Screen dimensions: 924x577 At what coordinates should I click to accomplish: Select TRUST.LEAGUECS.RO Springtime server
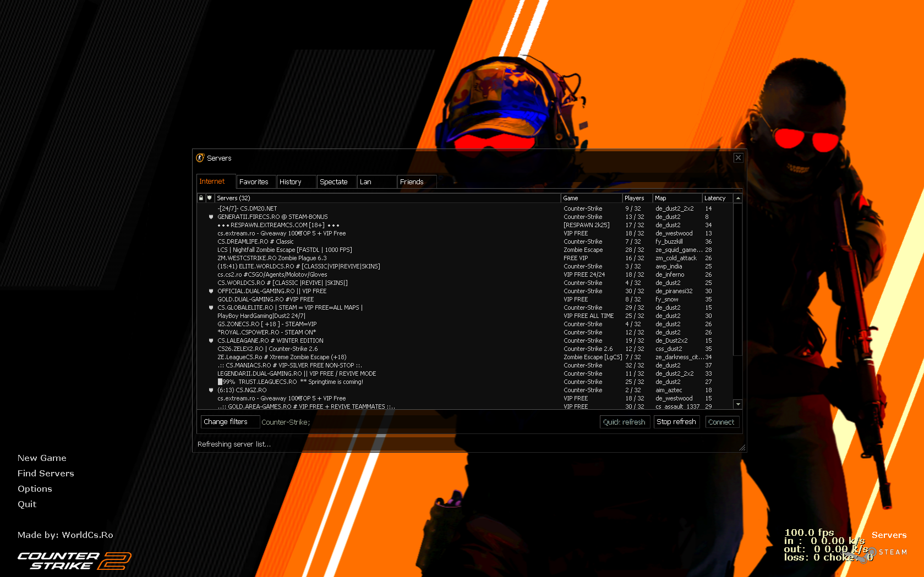click(464, 382)
